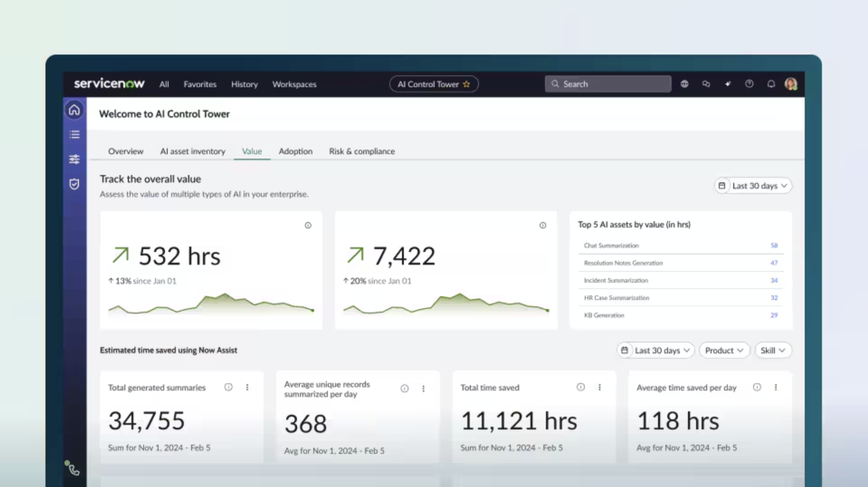Click info icon on 532 hrs card
Viewport: 868px width, 487px height.
tap(308, 225)
